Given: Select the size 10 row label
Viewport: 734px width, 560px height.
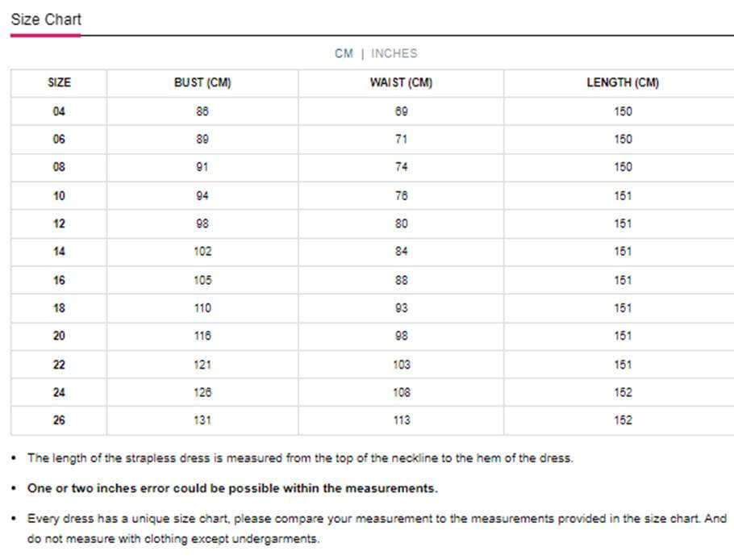Looking at the screenshot, I should [x=59, y=195].
